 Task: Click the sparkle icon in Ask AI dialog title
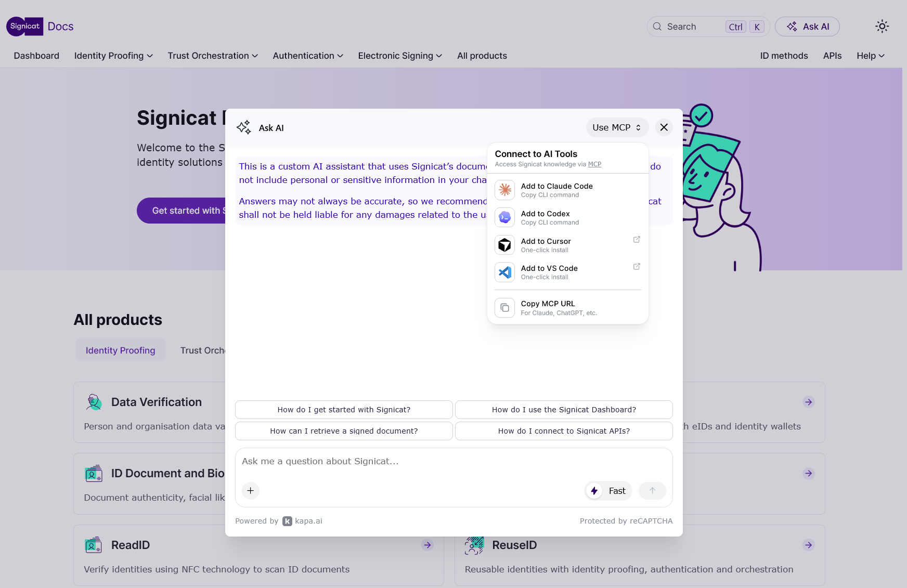tap(244, 127)
